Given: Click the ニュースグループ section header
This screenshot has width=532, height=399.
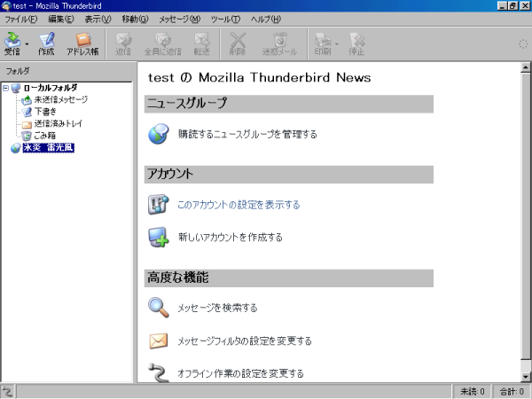Looking at the screenshot, I should tap(289, 104).
